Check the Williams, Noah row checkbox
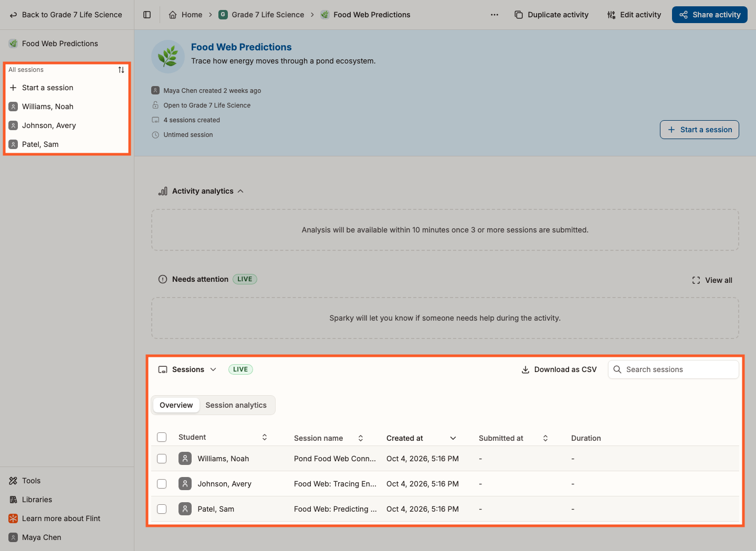 [162, 459]
